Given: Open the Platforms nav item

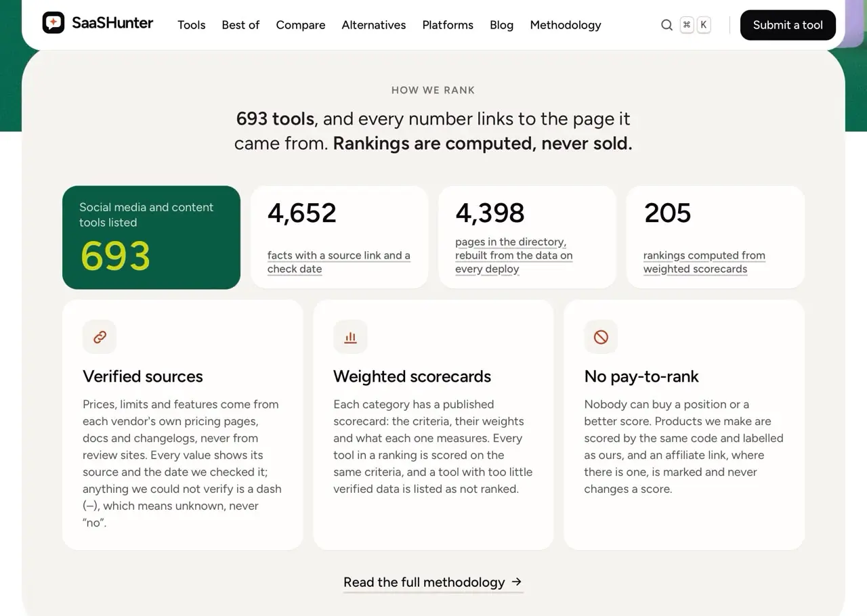Looking at the screenshot, I should tap(448, 25).
